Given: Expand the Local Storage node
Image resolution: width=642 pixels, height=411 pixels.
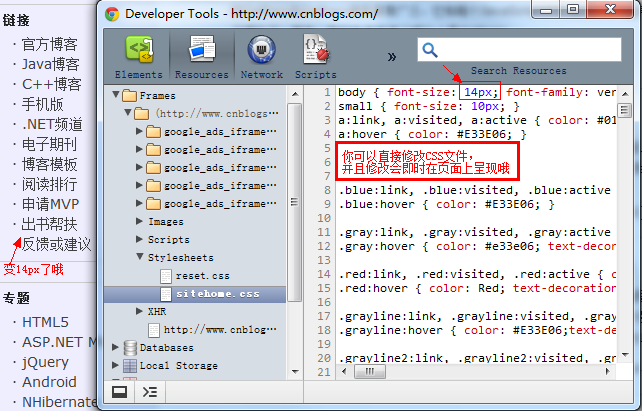Looking at the screenshot, I should pos(115,365).
